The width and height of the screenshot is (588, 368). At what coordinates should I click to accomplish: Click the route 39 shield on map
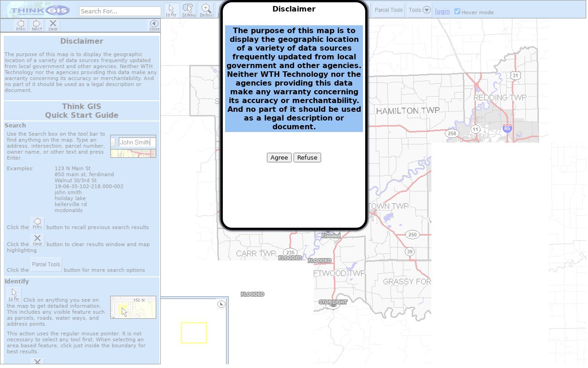pyautogui.click(x=410, y=252)
